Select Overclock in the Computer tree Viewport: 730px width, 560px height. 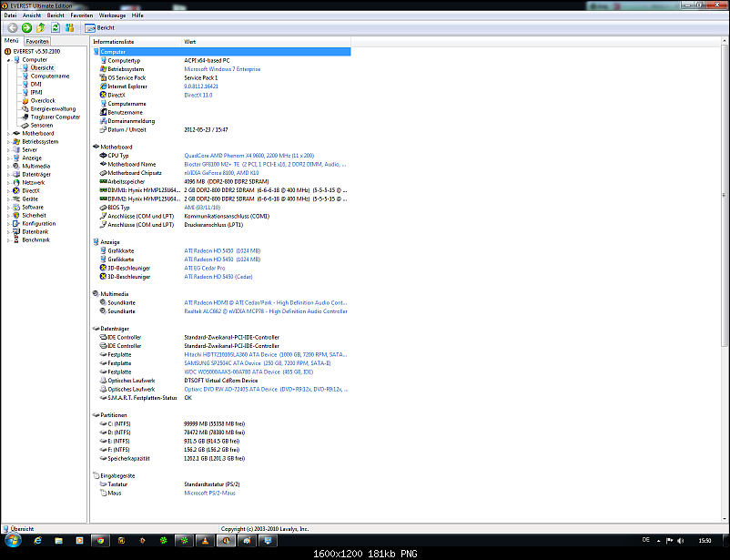point(42,100)
